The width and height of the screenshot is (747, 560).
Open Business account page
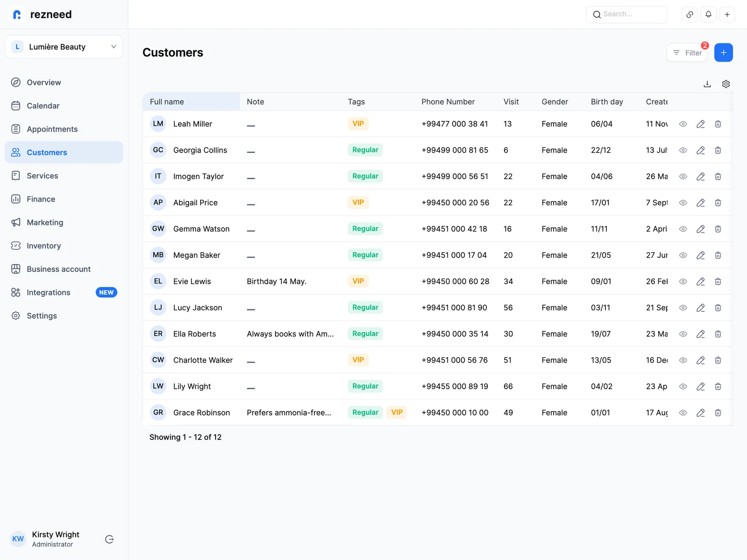tap(64, 269)
